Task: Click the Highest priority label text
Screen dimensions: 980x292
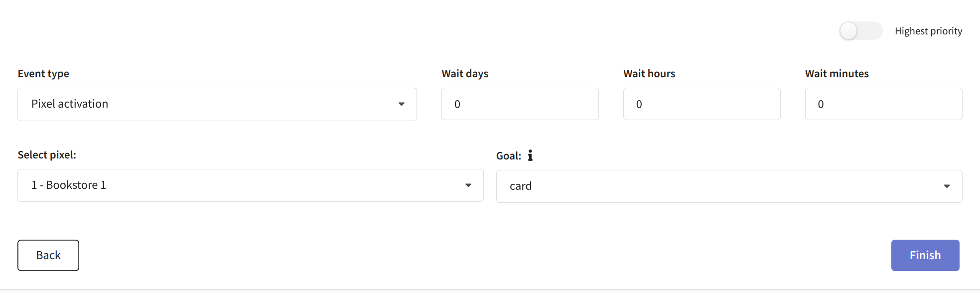Action: point(928,31)
